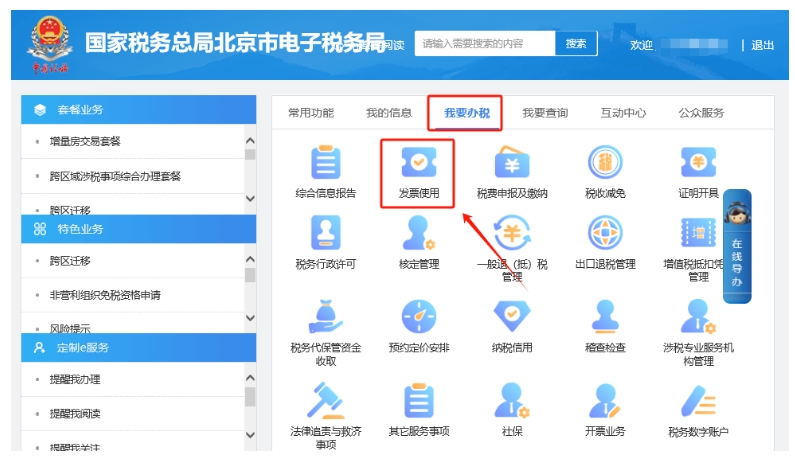Click the 退出 logout link
Screen dimensions: 795x466
[x=762, y=45]
